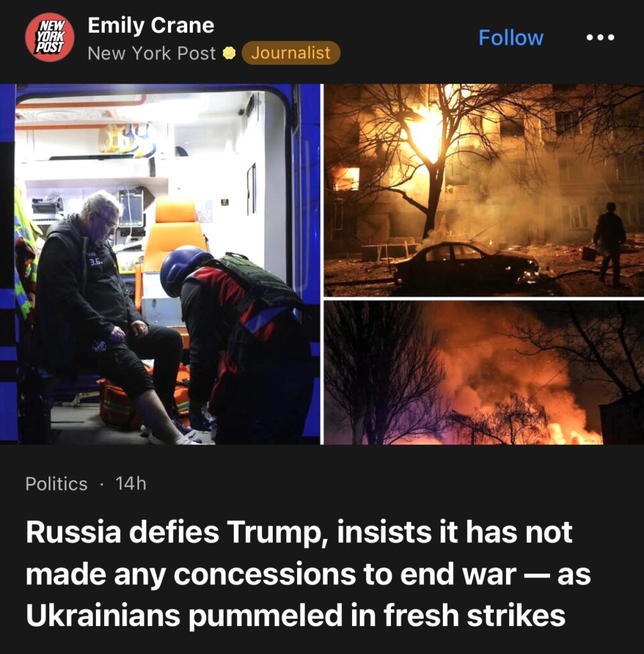Tap the burned car in the photo

pos(466,263)
